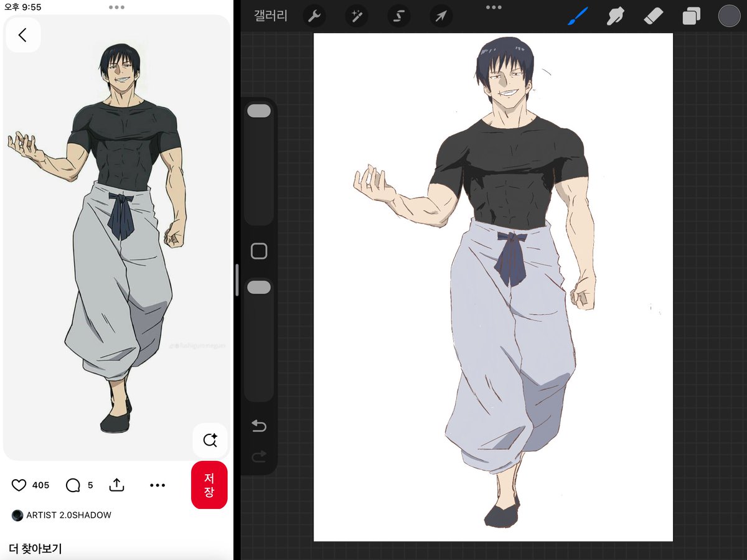Image resolution: width=747 pixels, height=560 pixels.
Task: Like the pin with the heart icon
Action: (x=19, y=485)
